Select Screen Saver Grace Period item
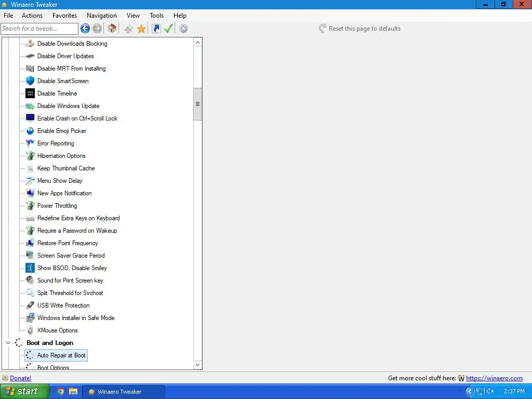This screenshot has width=532, height=399. click(71, 256)
